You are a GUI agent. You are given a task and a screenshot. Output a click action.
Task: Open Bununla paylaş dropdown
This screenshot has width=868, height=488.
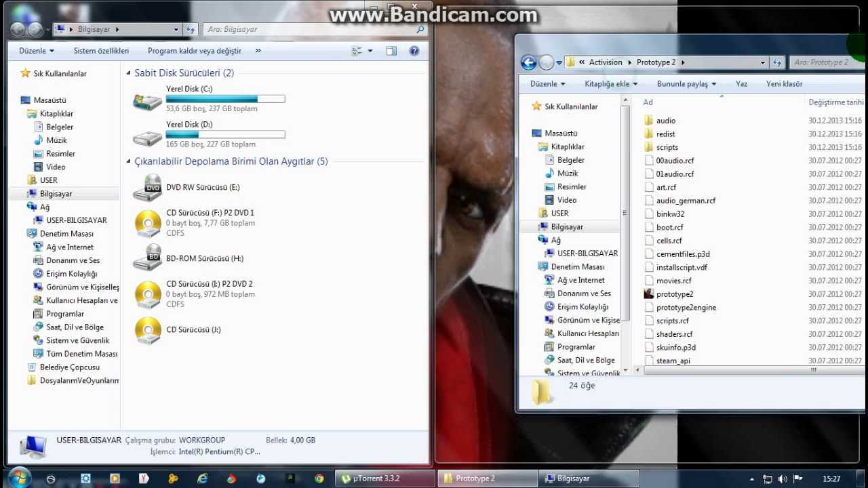(687, 84)
